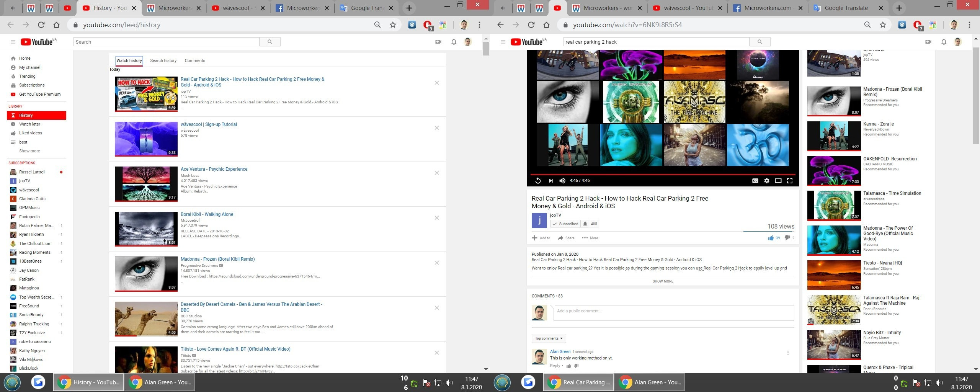The width and height of the screenshot is (980, 392).
Task: Dislike Alan Green's comment
Action: click(x=577, y=366)
